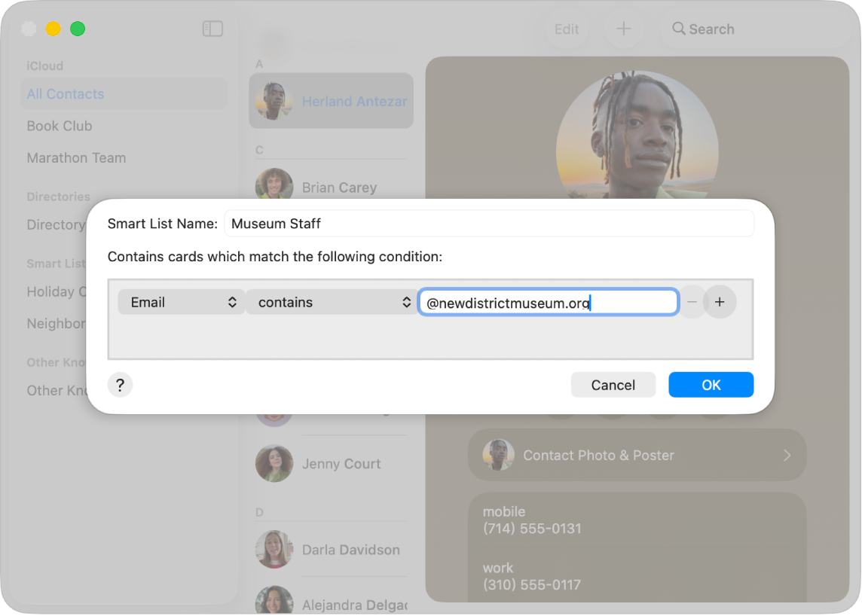
Task: Click the Edit button in the toolbar
Action: [x=567, y=29]
